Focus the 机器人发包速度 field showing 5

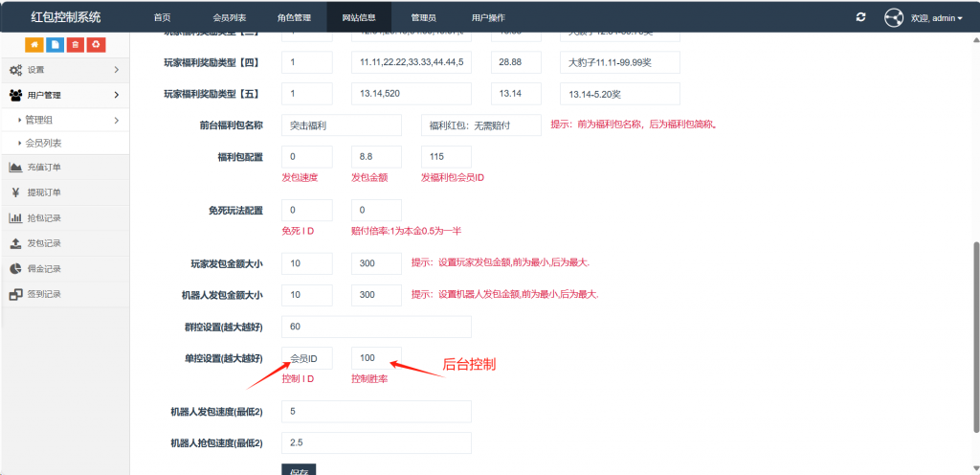[376, 411]
